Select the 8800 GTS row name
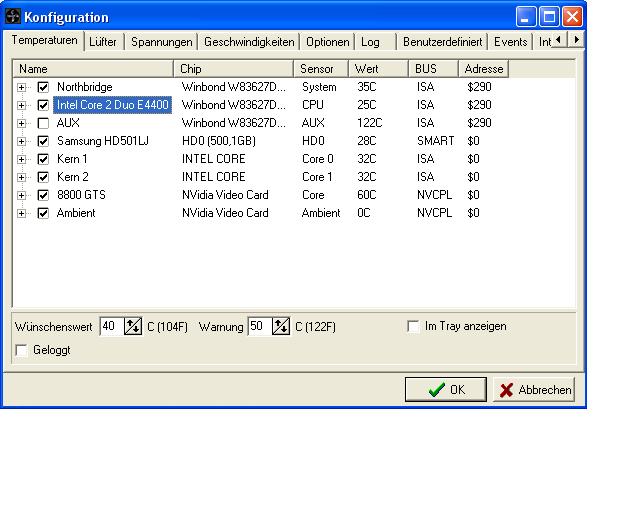Image resolution: width=640 pixels, height=512 pixels. 81,195
